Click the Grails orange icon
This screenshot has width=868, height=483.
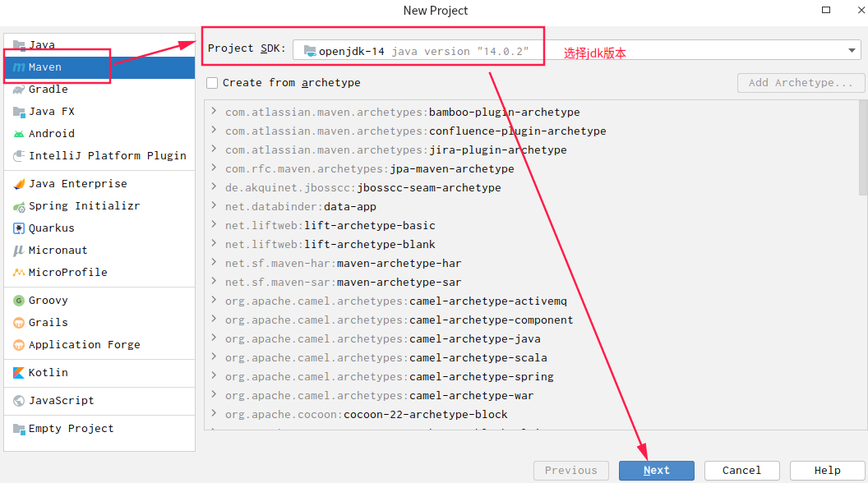[x=19, y=323]
